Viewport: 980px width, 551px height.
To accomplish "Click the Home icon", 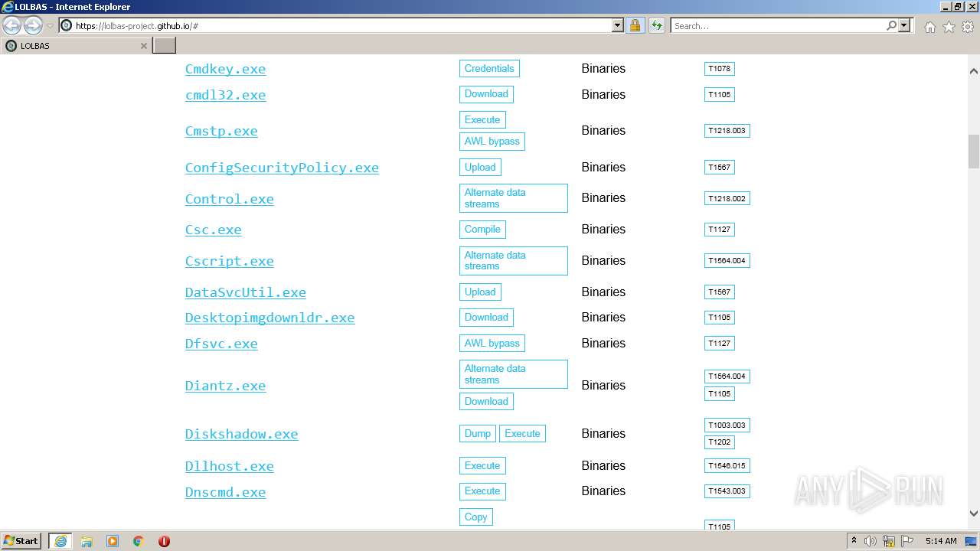I will coord(929,27).
